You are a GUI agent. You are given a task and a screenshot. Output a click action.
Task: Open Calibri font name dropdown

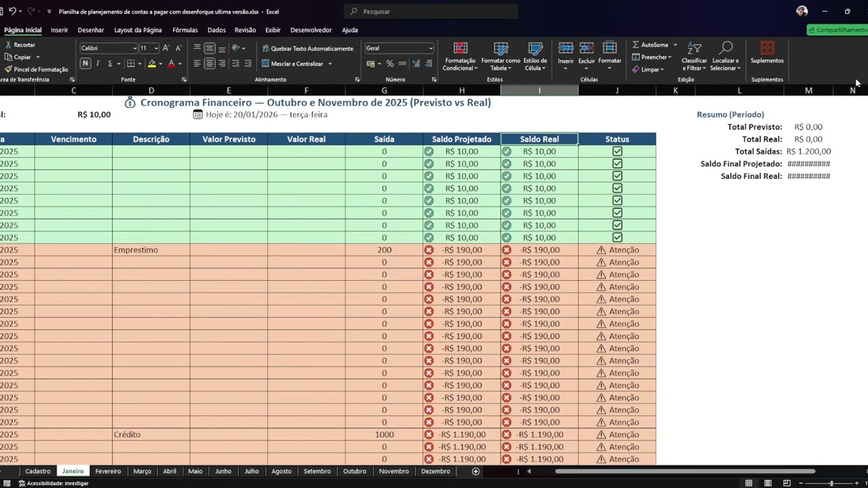(x=135, y=48)
